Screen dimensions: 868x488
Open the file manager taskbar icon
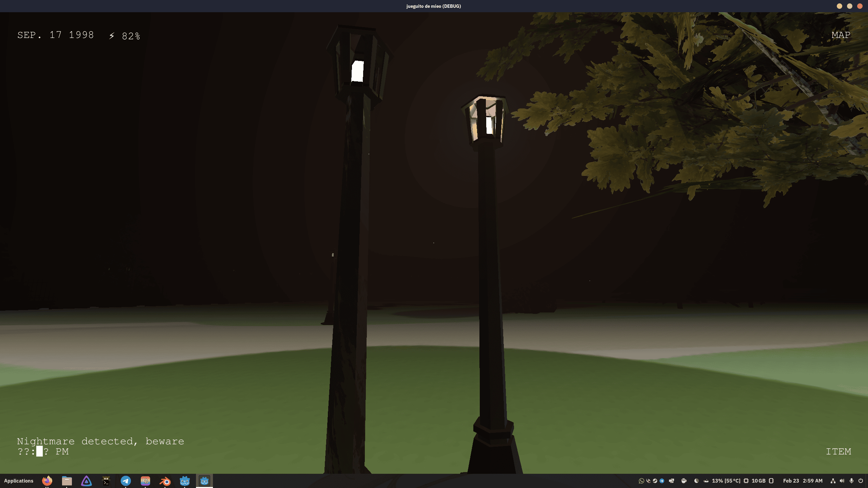pos(67,481)
